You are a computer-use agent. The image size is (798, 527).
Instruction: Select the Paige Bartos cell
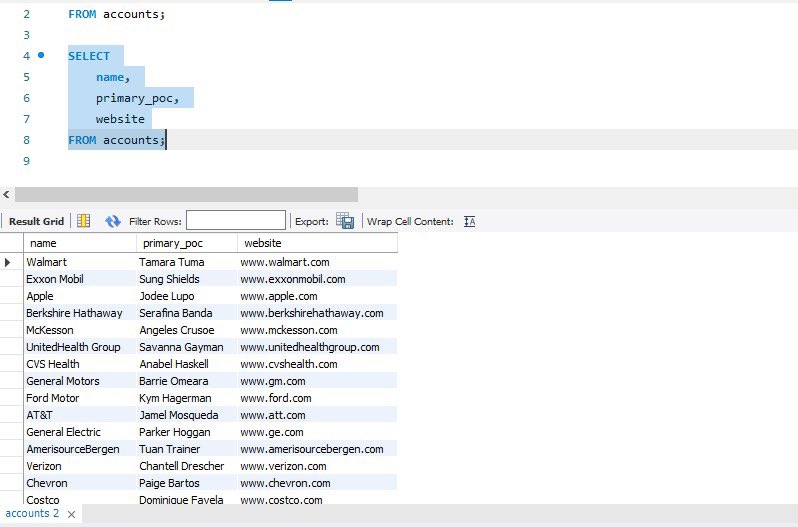pyautogui.click(x=187, y=483)
